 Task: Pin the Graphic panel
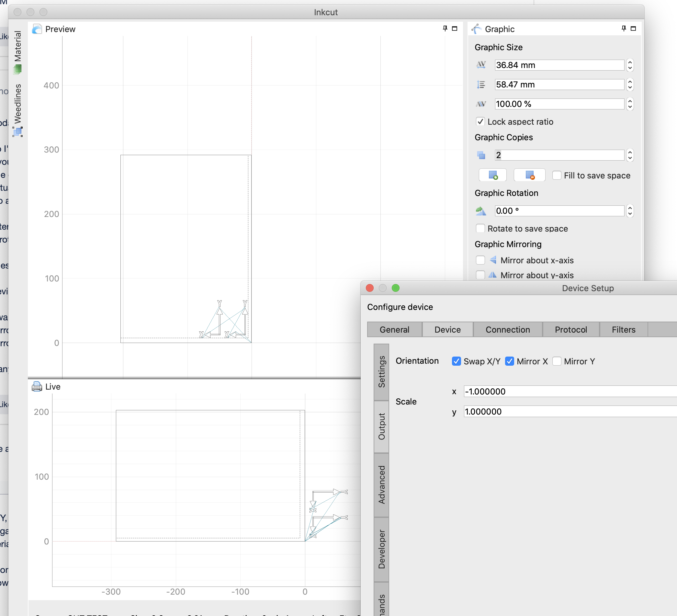click(624, 29)
